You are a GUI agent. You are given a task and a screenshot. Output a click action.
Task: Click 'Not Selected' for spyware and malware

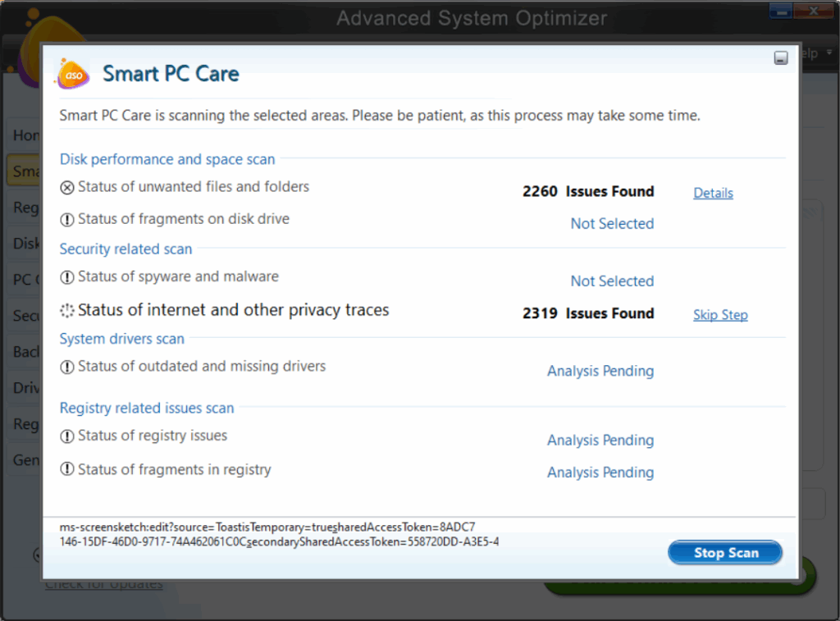(x=612, y=281)
